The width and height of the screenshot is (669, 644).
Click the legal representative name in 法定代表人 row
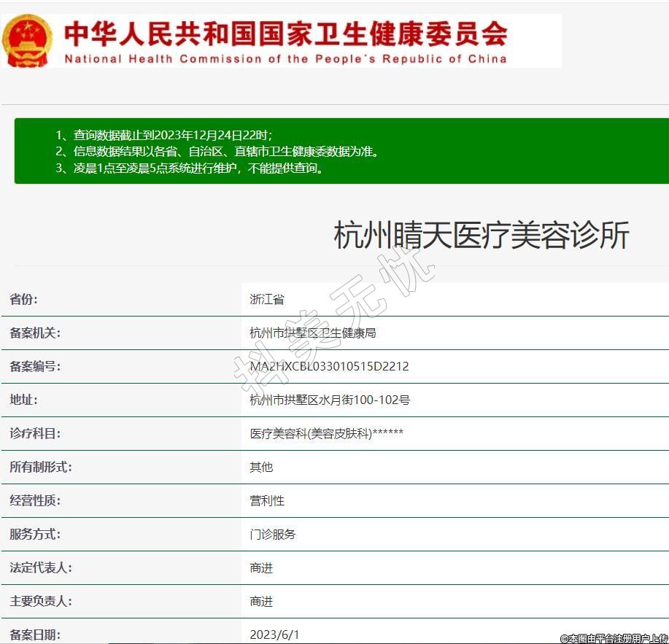click(x=261, y=567)
